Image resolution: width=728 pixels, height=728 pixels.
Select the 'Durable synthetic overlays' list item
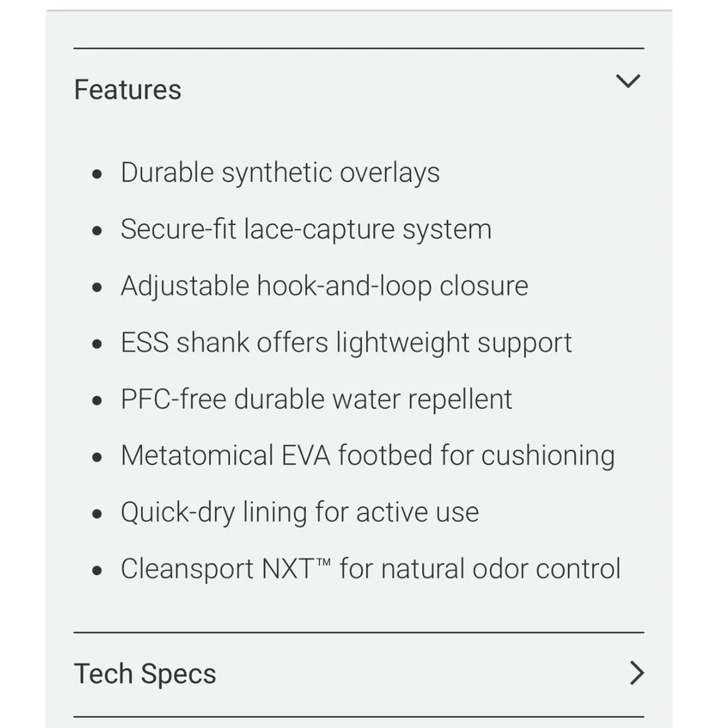pos(280,173)
